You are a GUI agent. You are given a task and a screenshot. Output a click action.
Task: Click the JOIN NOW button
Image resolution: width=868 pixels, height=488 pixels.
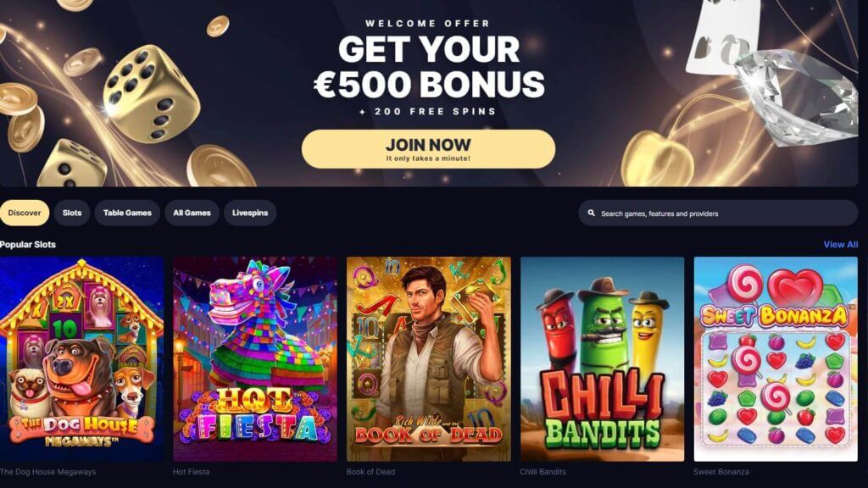(x=428, y=149)
